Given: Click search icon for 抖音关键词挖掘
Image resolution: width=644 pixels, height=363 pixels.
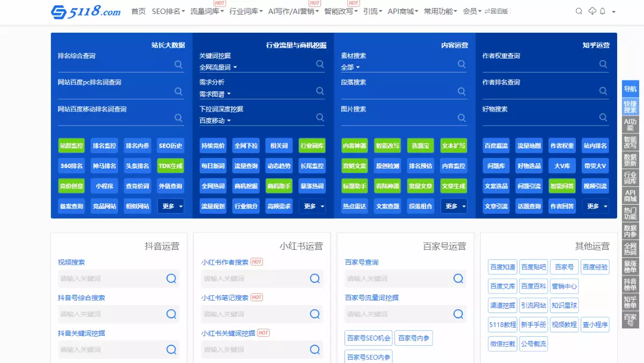Looking at the screenshot, I should (171, 350).
